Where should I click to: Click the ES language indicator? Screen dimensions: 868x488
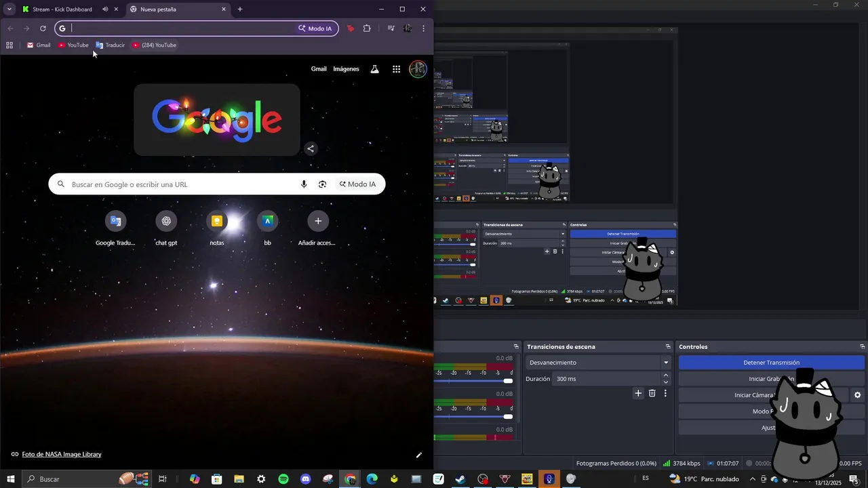click(646, 479)
